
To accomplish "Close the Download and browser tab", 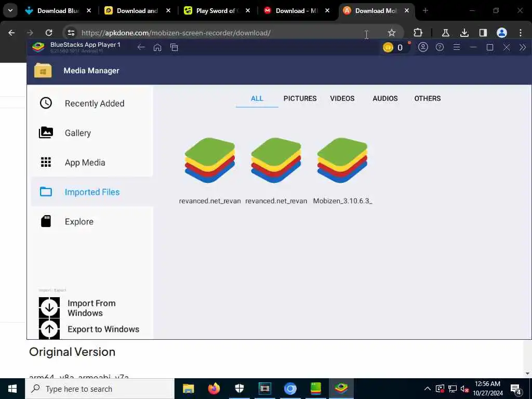I will (x=168, y=11).
